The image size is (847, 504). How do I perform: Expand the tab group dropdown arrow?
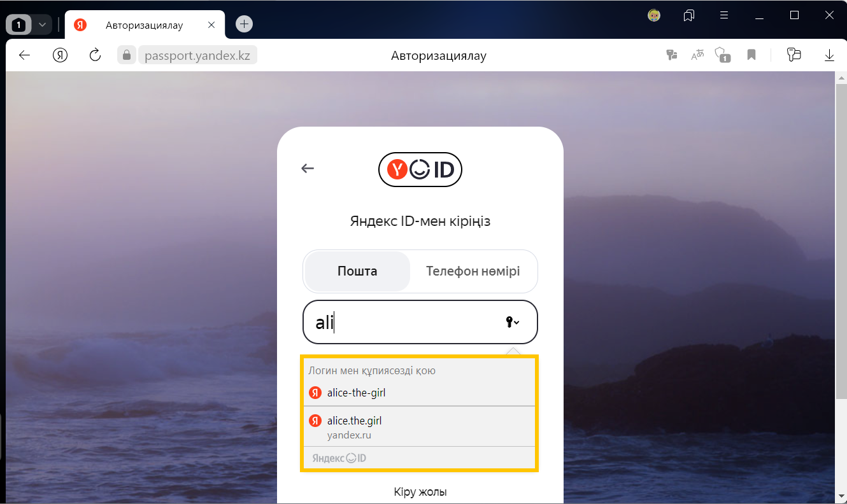[x=42, y=25]
